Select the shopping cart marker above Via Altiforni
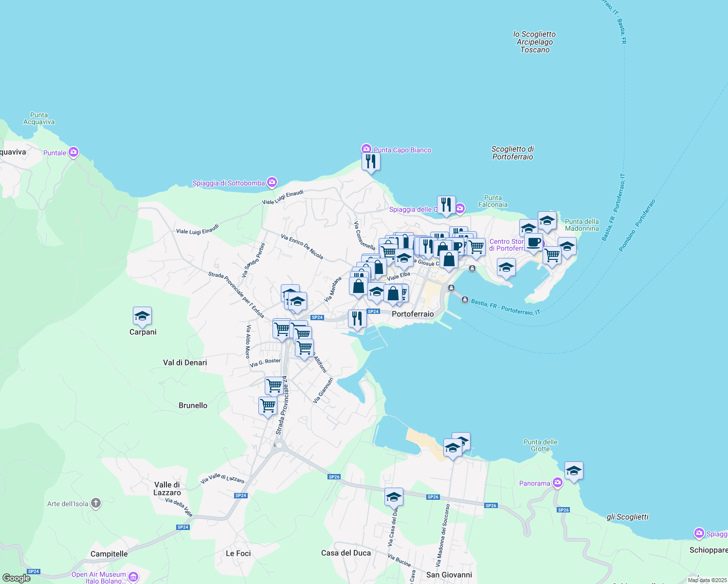Viewport: 728px width, 584px height. tap(304, 349)
